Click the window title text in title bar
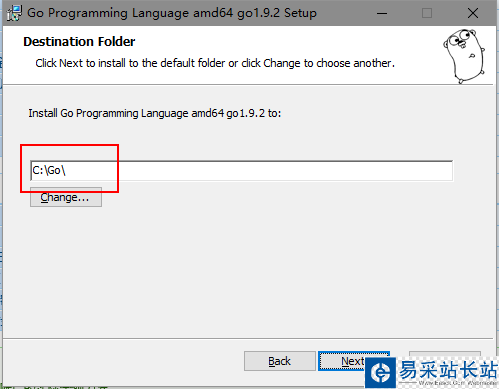 click(172, 13)
